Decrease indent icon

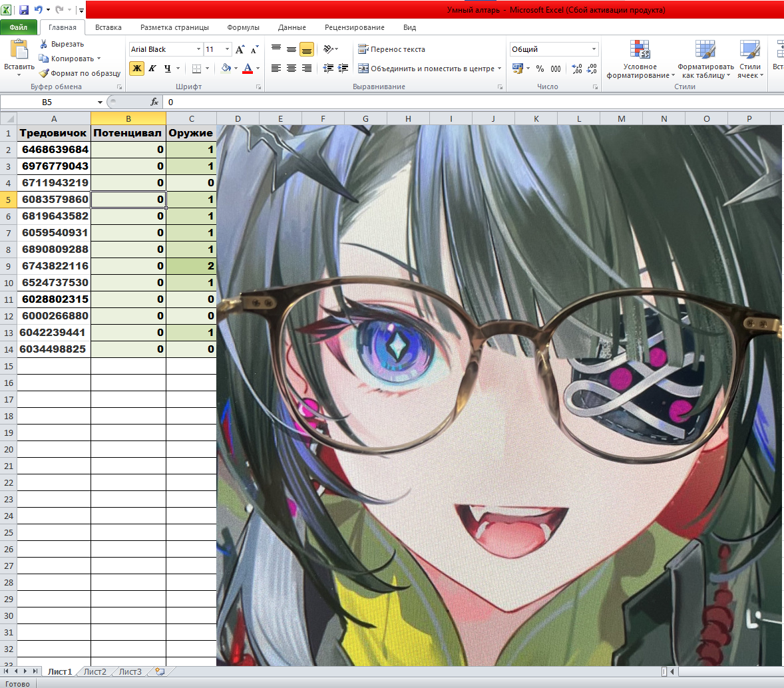(x=328, y=69)
